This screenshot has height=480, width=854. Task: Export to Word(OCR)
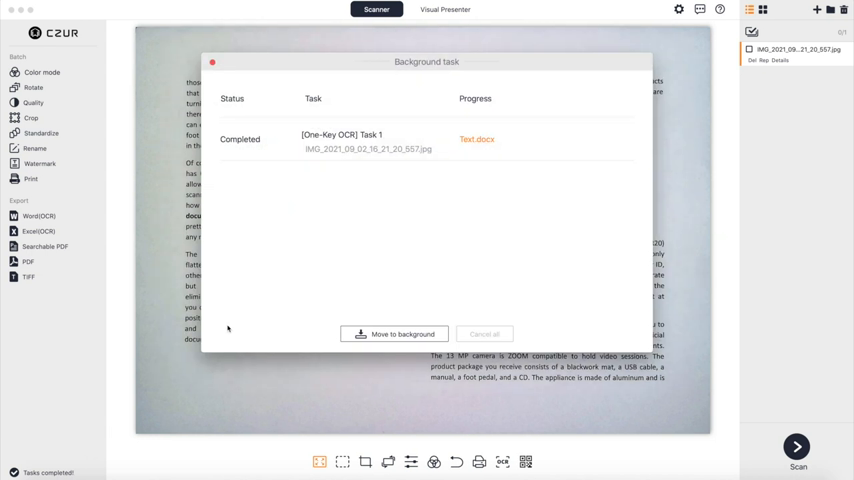tap(33, 216)
